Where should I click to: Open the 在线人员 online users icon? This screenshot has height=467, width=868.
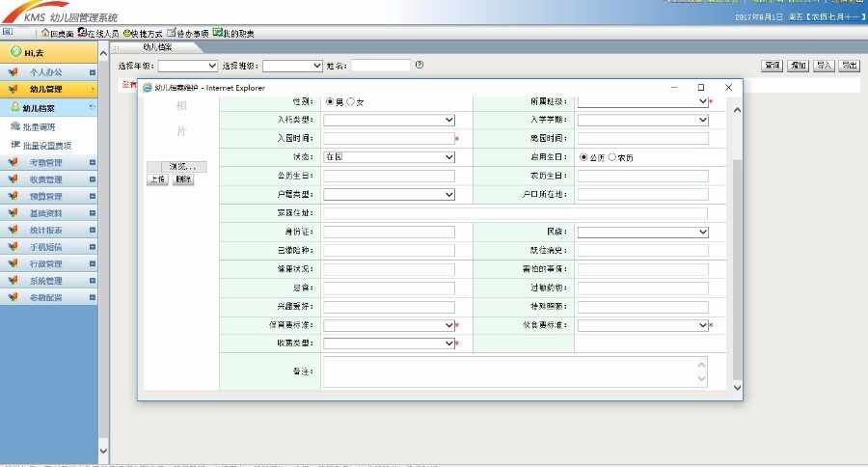pyautogui.click(x=82, y=32)
